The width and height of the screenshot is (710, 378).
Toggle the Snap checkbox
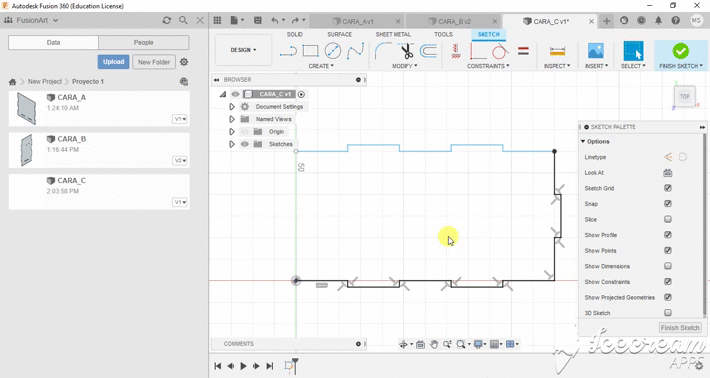(667, 204)
